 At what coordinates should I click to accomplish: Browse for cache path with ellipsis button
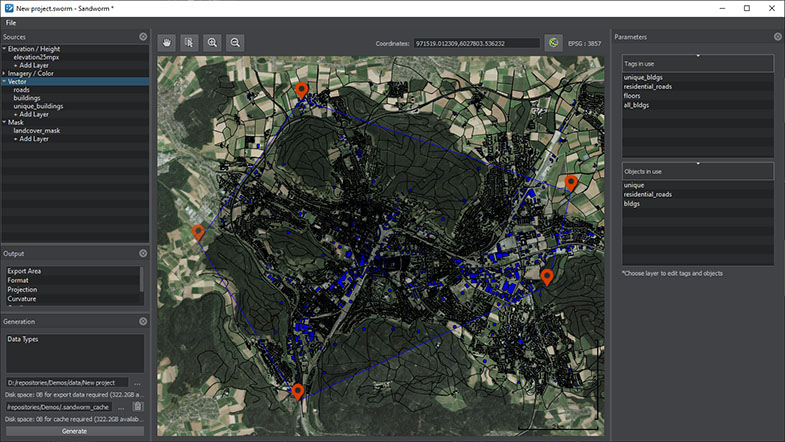tap(121, 407)
